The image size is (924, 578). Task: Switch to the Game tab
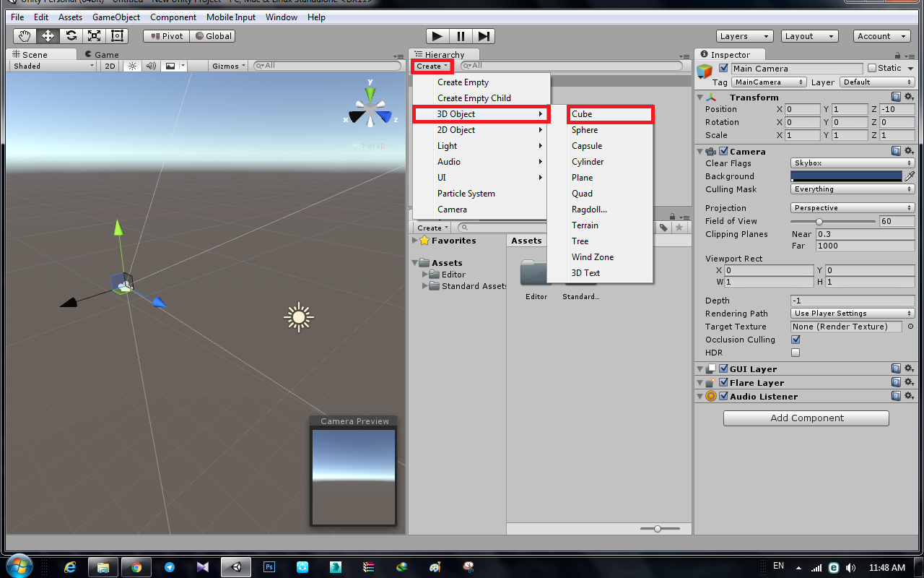[x=101, y=54]
